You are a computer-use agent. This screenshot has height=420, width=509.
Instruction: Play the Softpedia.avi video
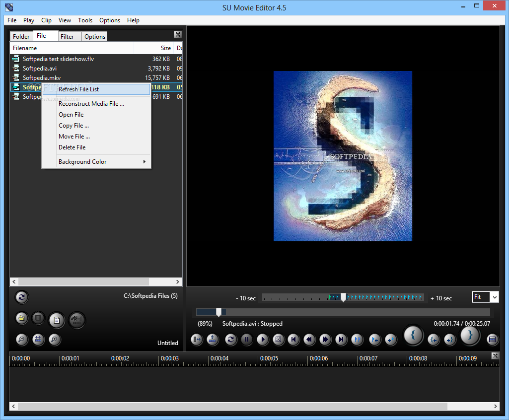(263, 340)
